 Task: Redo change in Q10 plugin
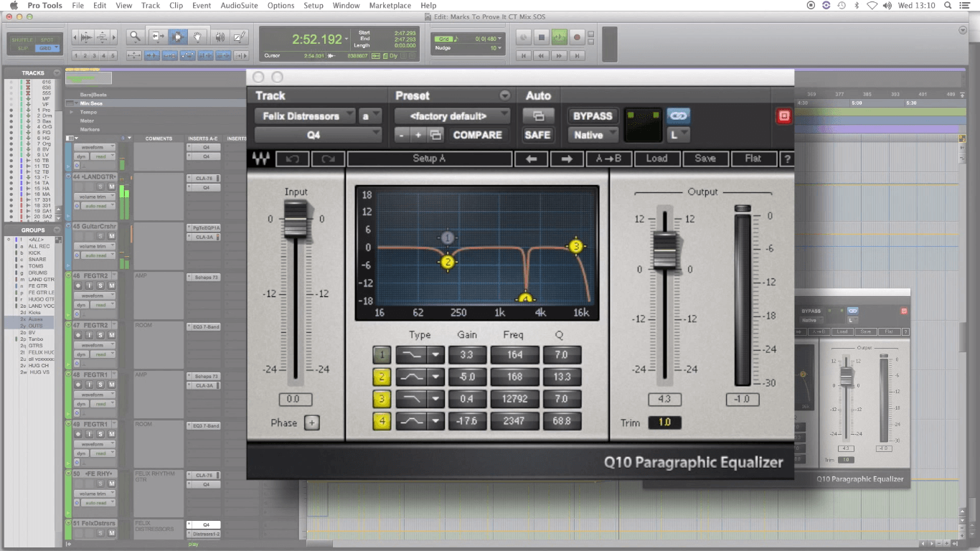[328, 159]
